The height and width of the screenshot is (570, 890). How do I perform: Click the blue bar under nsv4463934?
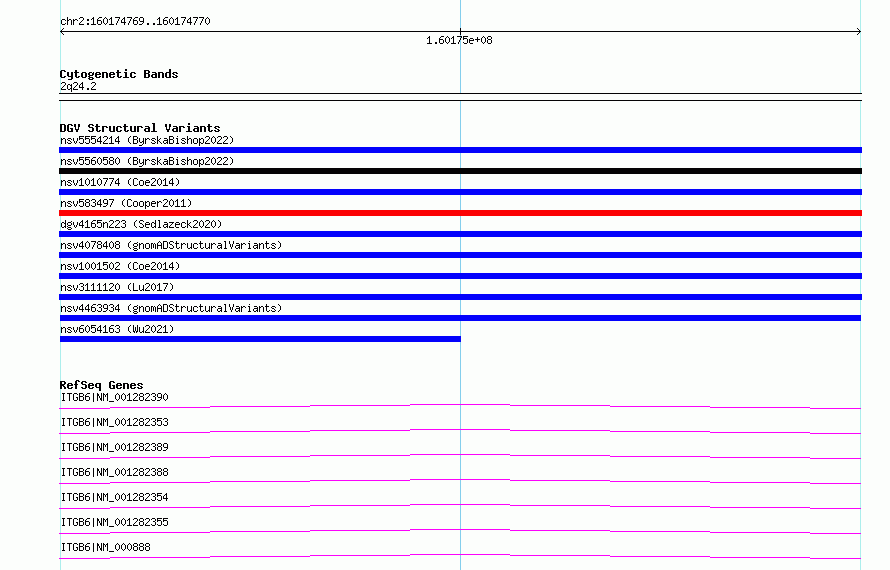pos(460,318)
